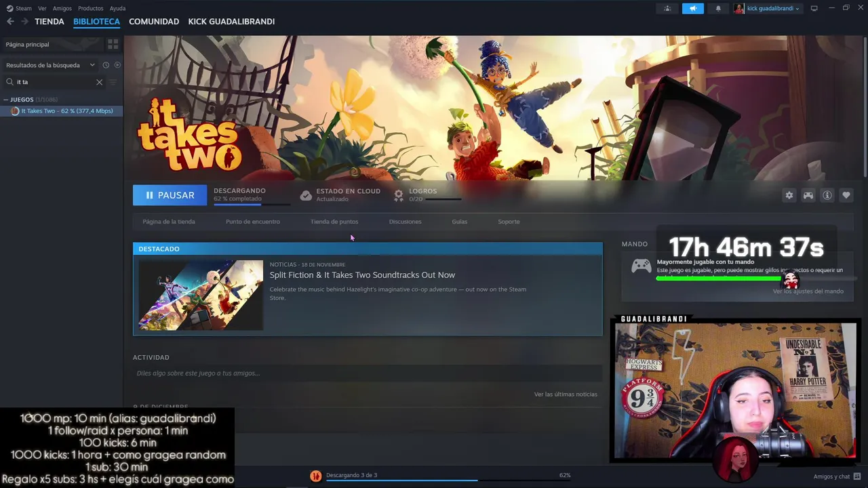Click the Descargando progress bar under header
Image resolution: width=868 pixels, height=488 pixels.
(x=251, y=204)
